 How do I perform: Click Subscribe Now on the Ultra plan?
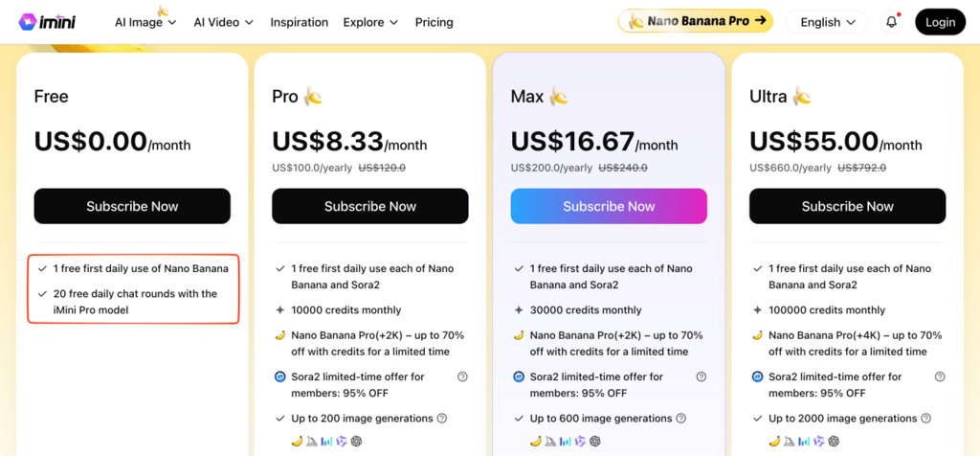(x=847, y=206)
